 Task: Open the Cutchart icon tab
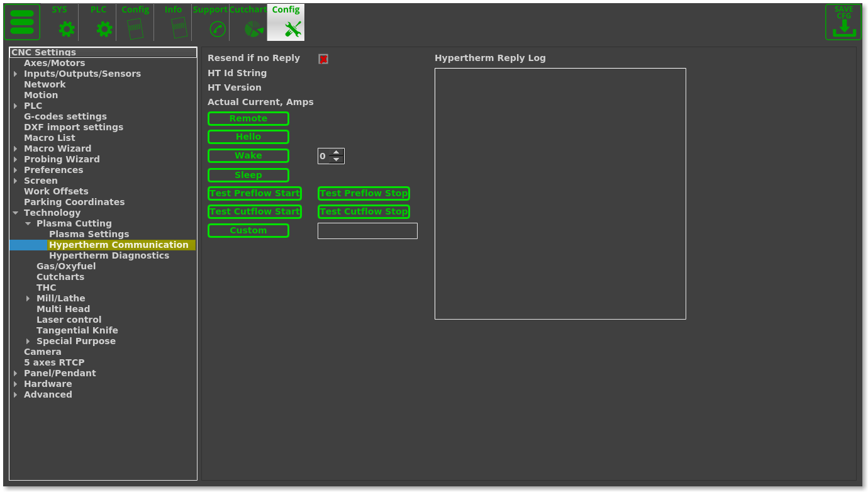tap(253, 29)
